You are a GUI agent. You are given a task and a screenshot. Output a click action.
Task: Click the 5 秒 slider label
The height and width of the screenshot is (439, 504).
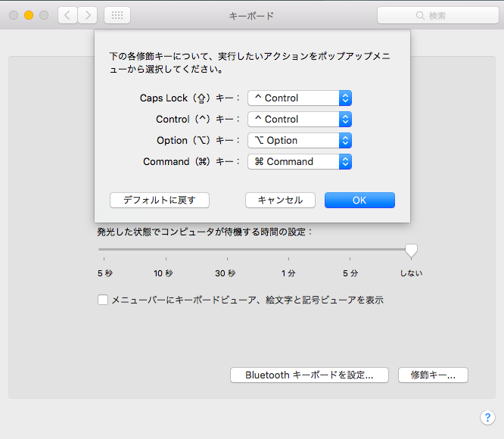[105, 273]
